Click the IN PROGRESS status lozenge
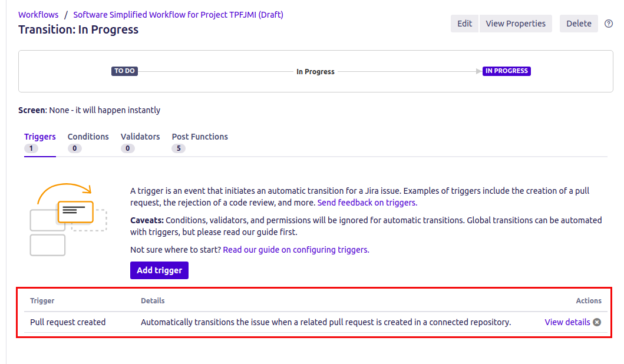Screen dimensions: 624x364 pyautogui.click(x=507, y=71)
